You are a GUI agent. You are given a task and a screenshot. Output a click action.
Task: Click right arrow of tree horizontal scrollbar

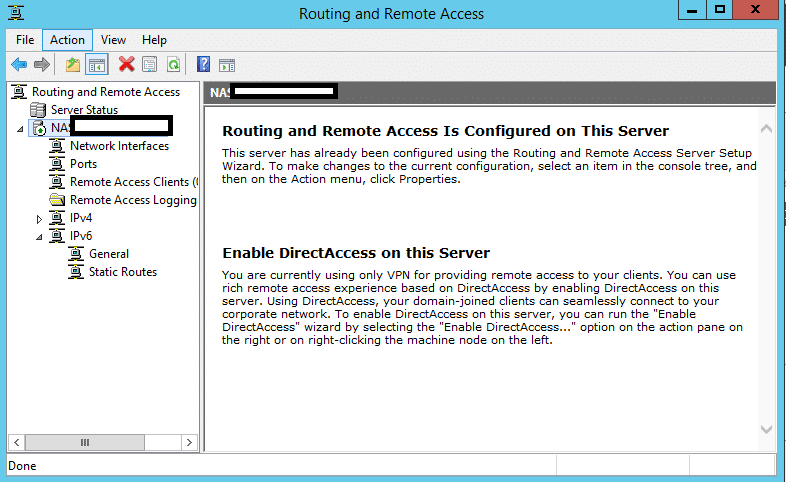tap(189, 442)
